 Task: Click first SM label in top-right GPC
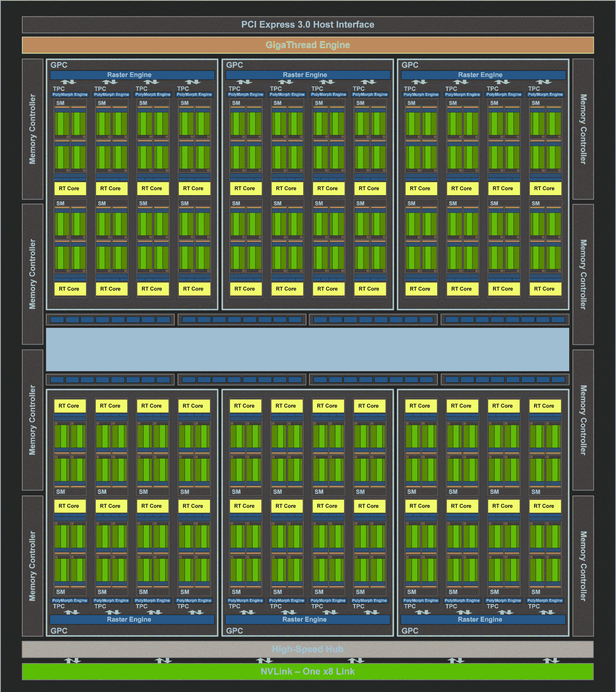411,103
